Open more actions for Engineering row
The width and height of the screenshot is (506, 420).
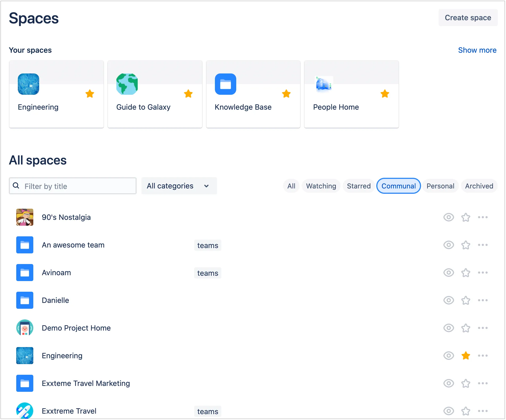(483, 356)
